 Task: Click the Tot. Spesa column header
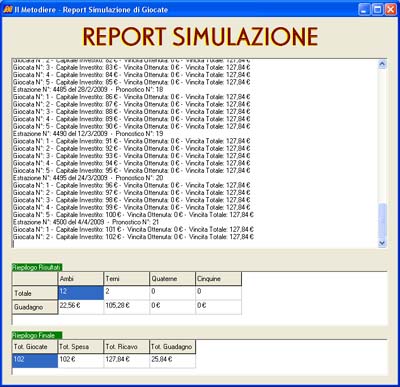click(x=81, y=347)
